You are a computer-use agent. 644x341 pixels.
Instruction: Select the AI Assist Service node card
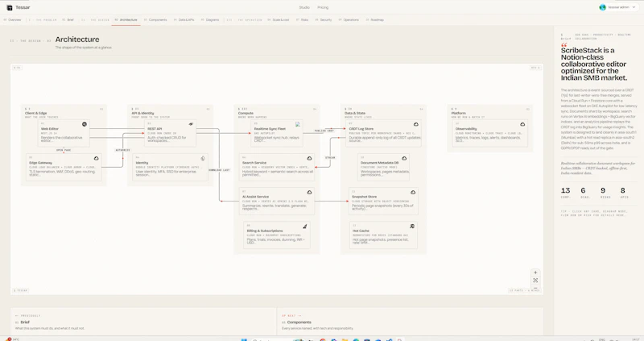click(x=277, y=202)
